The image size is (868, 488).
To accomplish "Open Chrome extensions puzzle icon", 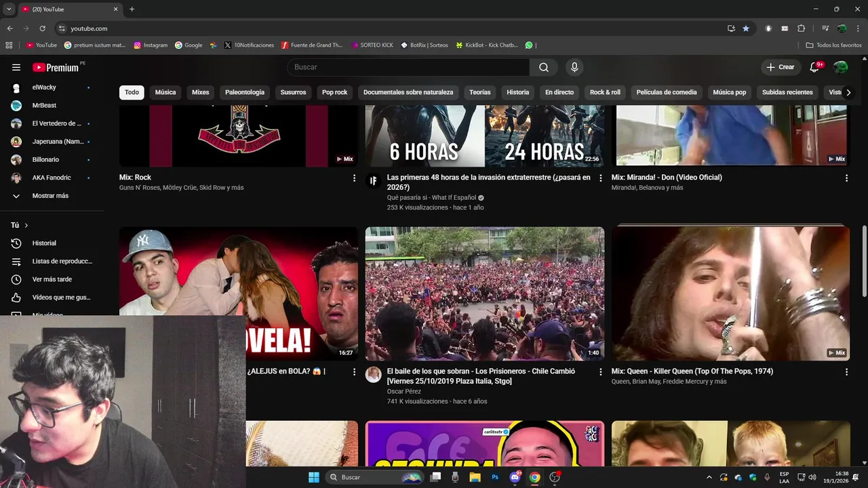I will click(802, 28).
